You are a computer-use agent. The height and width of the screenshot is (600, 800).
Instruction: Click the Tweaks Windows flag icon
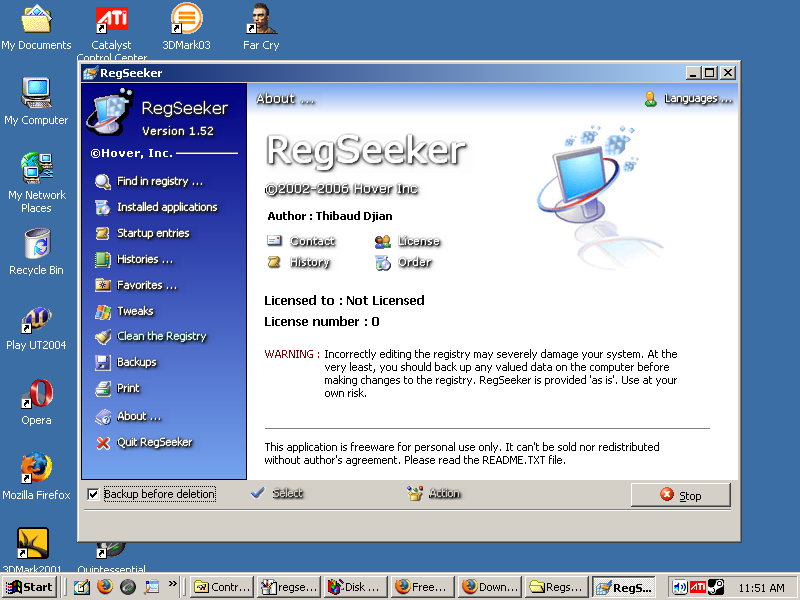point(102,311)
